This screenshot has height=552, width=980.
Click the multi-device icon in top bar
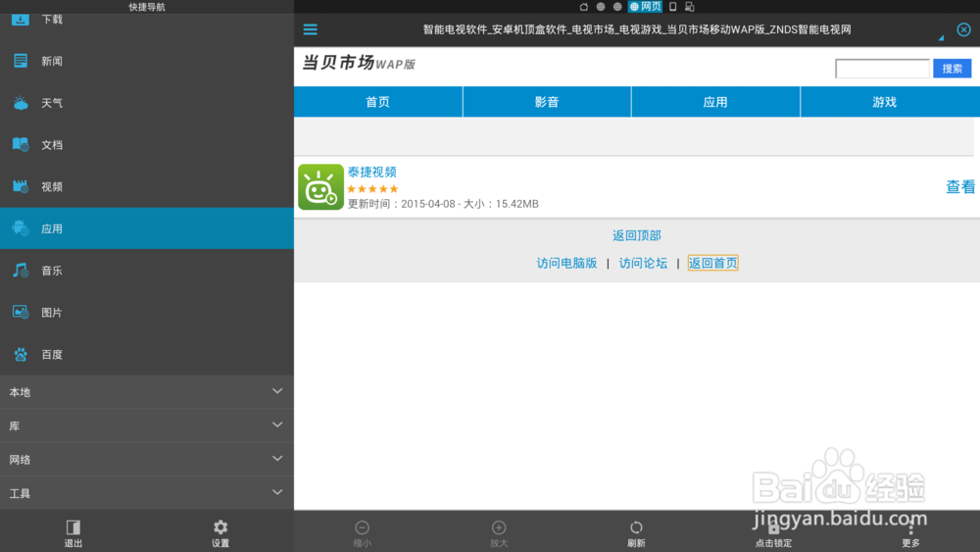689,7
